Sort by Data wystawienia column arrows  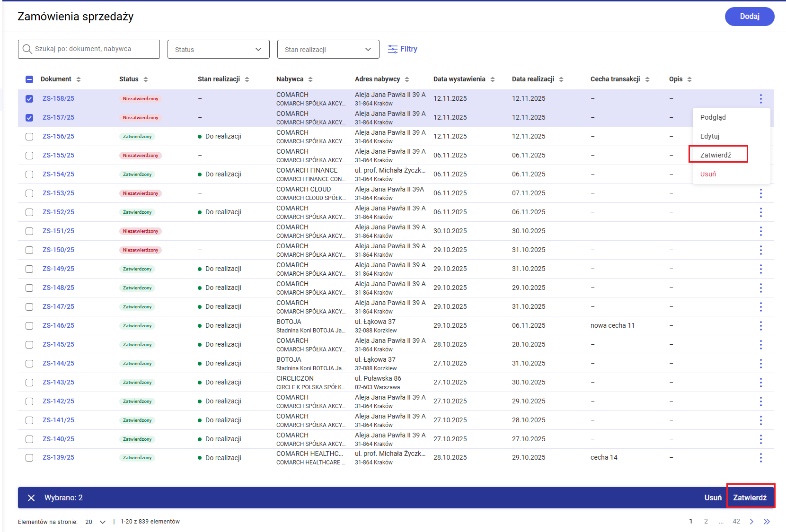pos(493,79)
